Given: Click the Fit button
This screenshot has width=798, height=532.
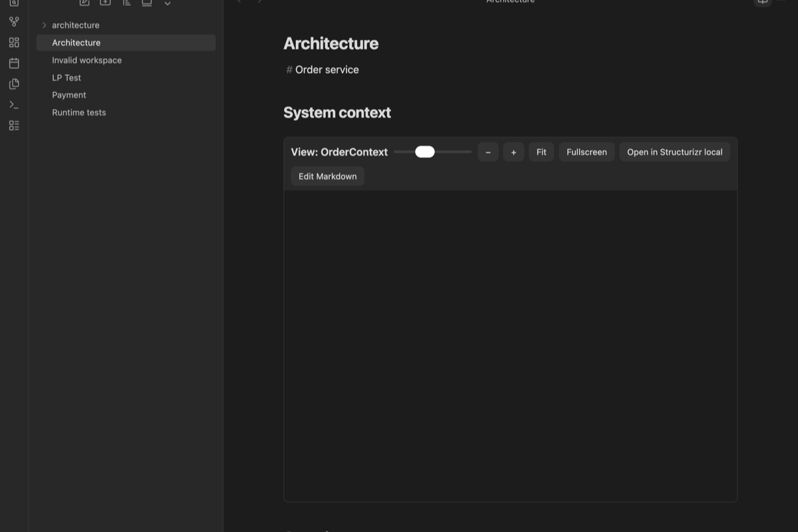Looking at the screenshot, I should coord(541,152).
